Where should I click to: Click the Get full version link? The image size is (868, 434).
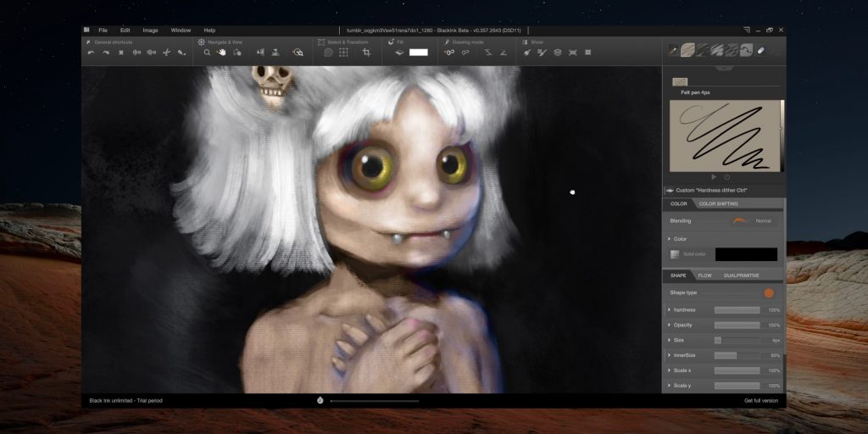760,400
